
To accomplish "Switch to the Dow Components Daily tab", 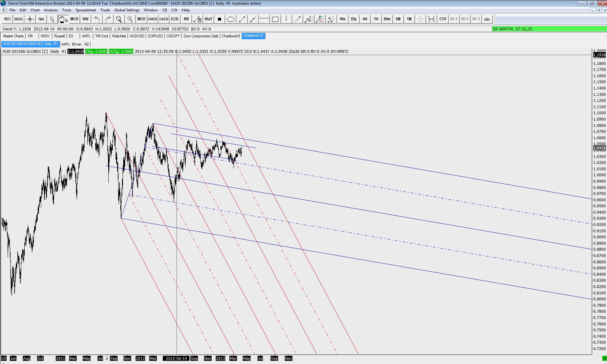I will 201,36.
